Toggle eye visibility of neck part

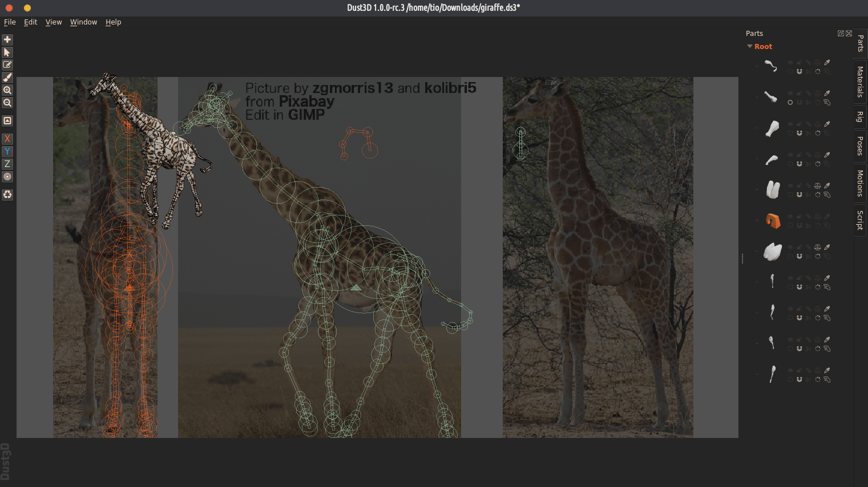(790, 124)
